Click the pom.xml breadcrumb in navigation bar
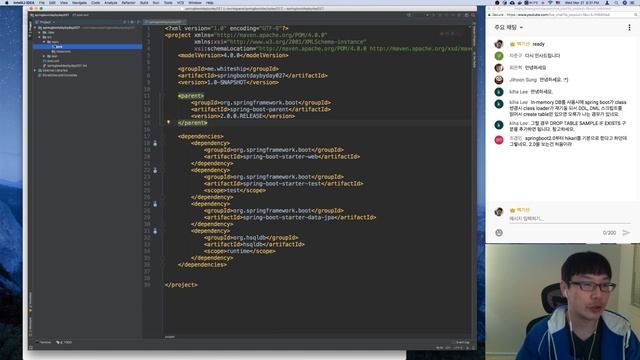Image resolution: width=640 pixels, height=360 pixels. [82, 15]
